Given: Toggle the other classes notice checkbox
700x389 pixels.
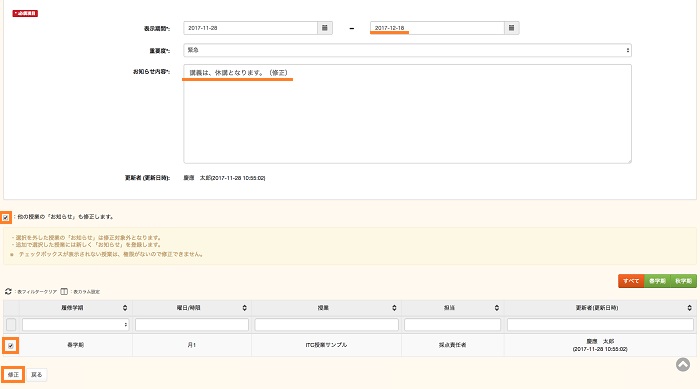Looking at the screenshot, I should [x=5, y=218].
